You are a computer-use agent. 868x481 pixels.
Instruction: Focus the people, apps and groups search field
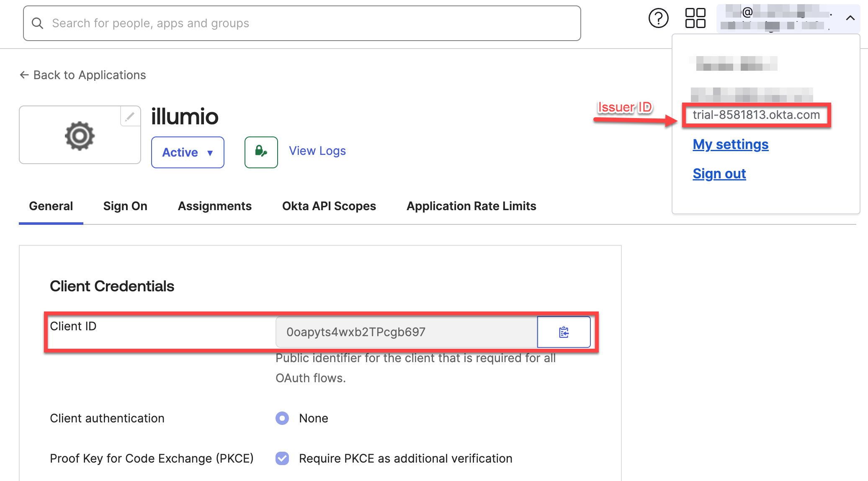302,23
